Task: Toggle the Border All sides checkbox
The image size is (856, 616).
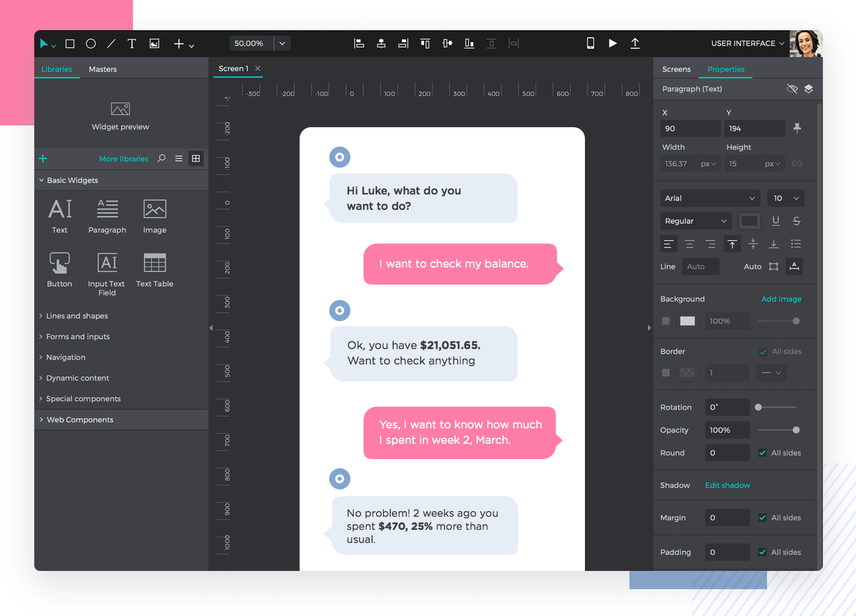Action: pyautogui.click(x=763, y=352)
